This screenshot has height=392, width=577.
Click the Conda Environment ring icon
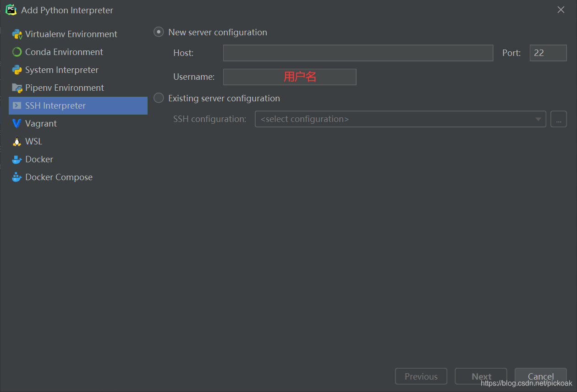(x=17, y=52)
